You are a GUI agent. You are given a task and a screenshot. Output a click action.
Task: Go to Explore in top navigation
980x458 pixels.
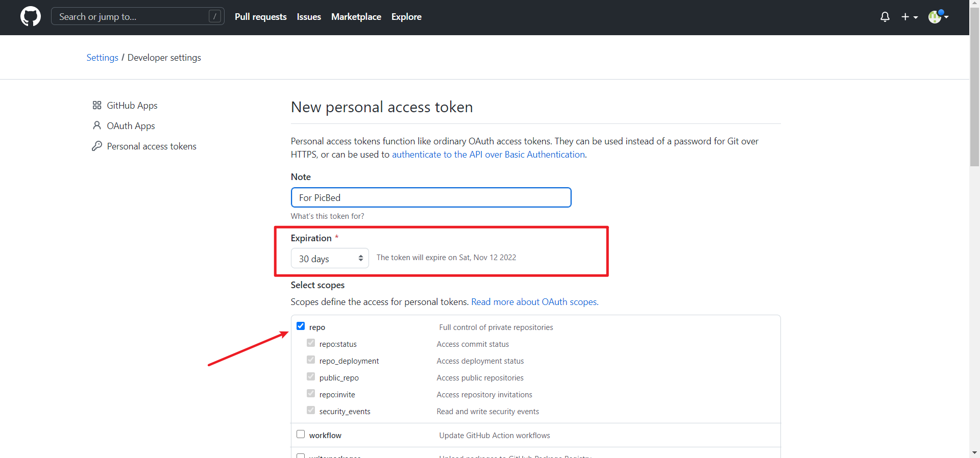click(x=406, y=17)
